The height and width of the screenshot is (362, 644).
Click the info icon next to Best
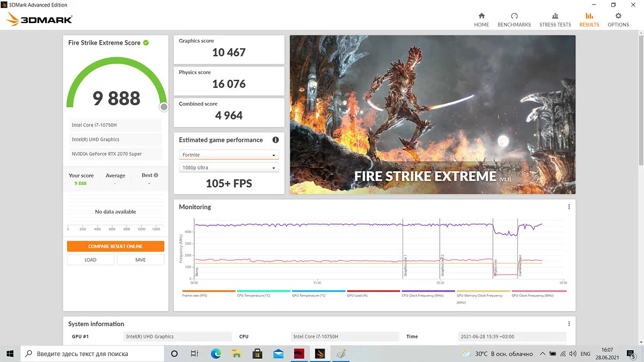pos(156,175)
